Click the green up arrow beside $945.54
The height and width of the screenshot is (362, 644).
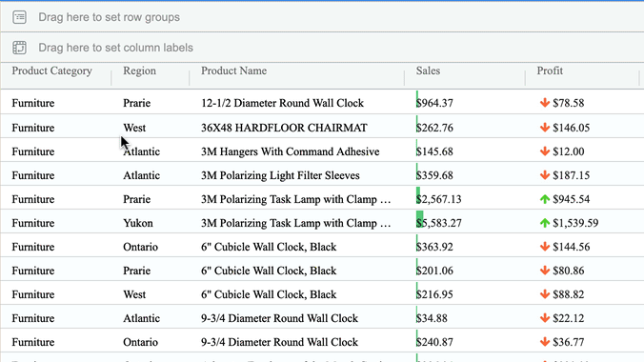(545, 199)
